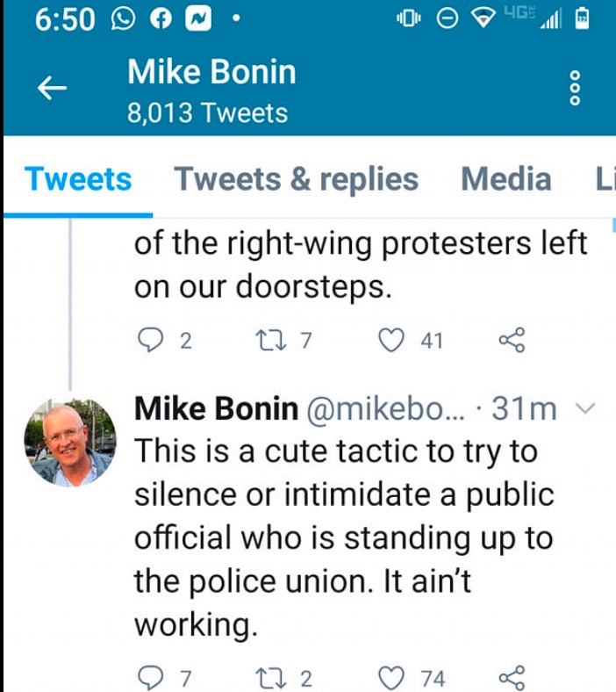Tap WhatsApp notification icon in status bar
The width and height of the screenshot is (616, 692).
point(122,19)
